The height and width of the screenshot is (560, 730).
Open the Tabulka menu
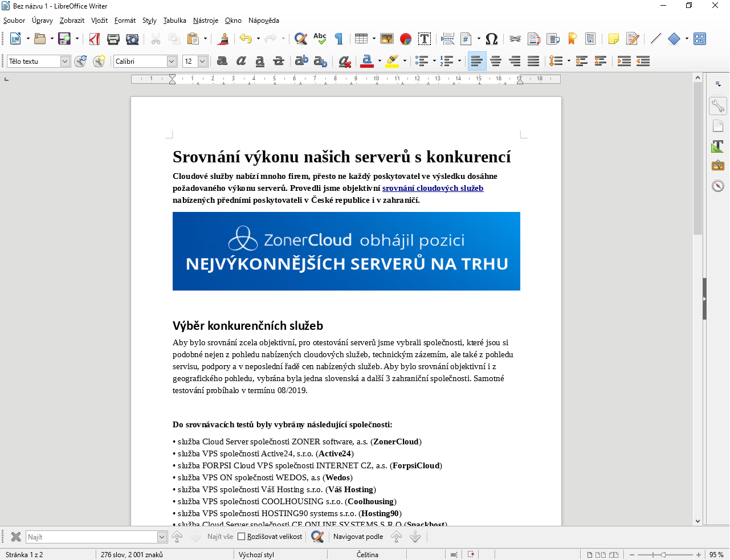(174, 21)
